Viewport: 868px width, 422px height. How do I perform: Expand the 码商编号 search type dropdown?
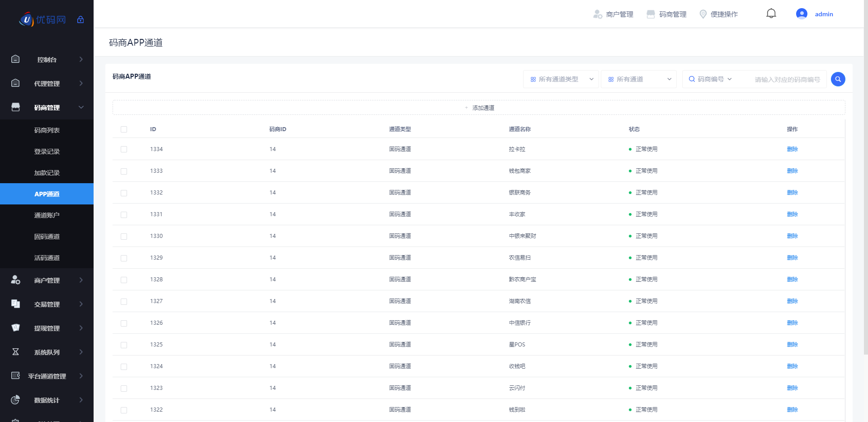pos(711,79)
